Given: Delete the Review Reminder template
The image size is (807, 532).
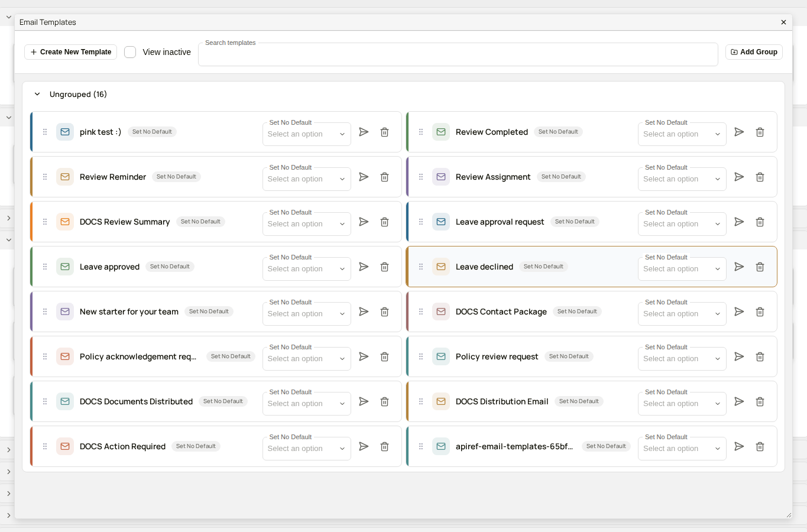Looking at the screenshot, I should click(x=384, y=177).
